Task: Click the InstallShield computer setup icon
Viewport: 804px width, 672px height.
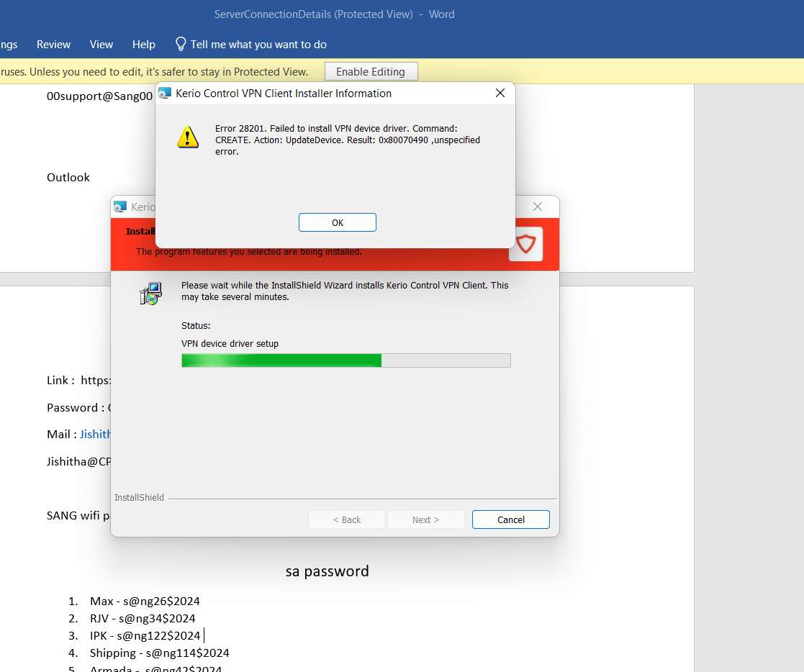Action: point(150,294)
